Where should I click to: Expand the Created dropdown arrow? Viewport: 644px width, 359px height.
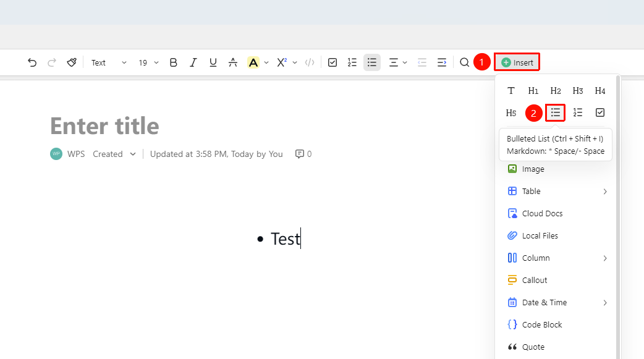[133, 154]
